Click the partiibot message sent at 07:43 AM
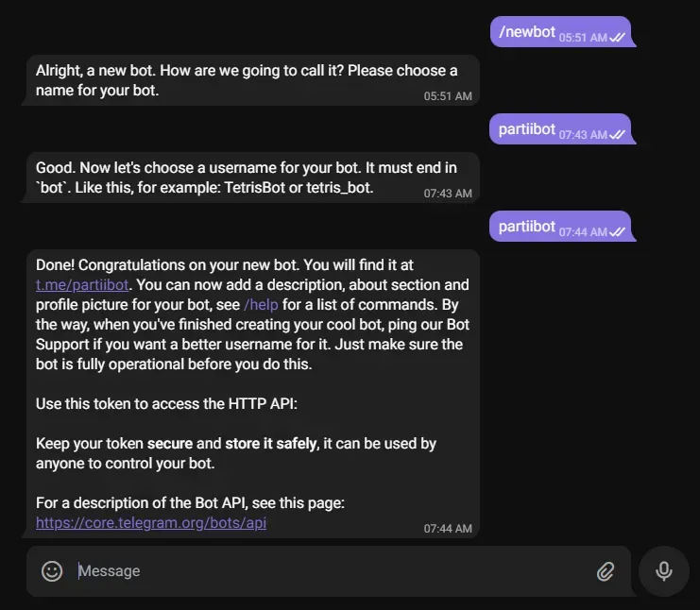Viewport: 700px width, 610px height. pyautogui.click(x=526, y=129)
